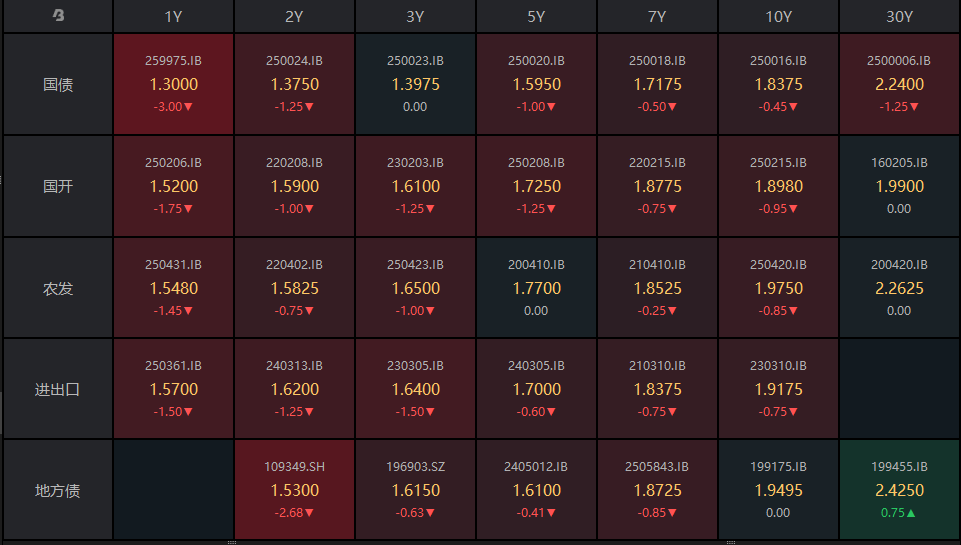The width and height of the screenshot is (961, 545).
Task: Click the 地方债 row label
Action: (x=58, y=491)
